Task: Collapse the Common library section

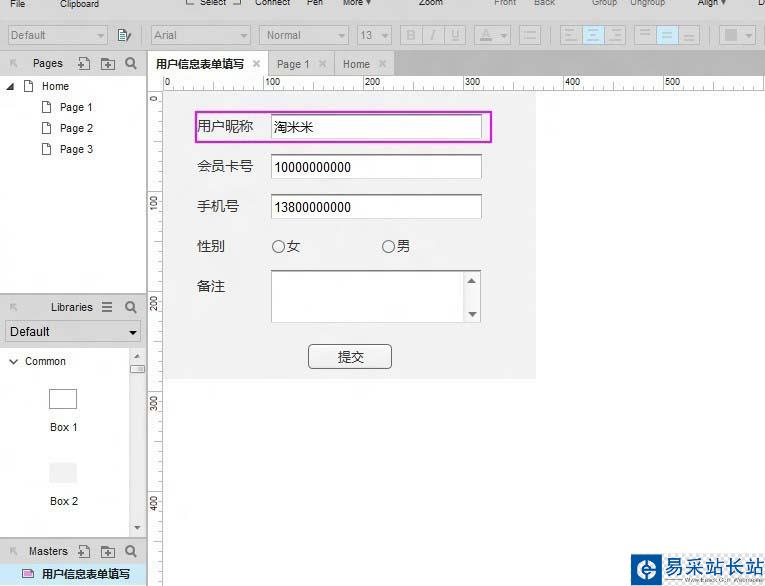Action: 14,362
